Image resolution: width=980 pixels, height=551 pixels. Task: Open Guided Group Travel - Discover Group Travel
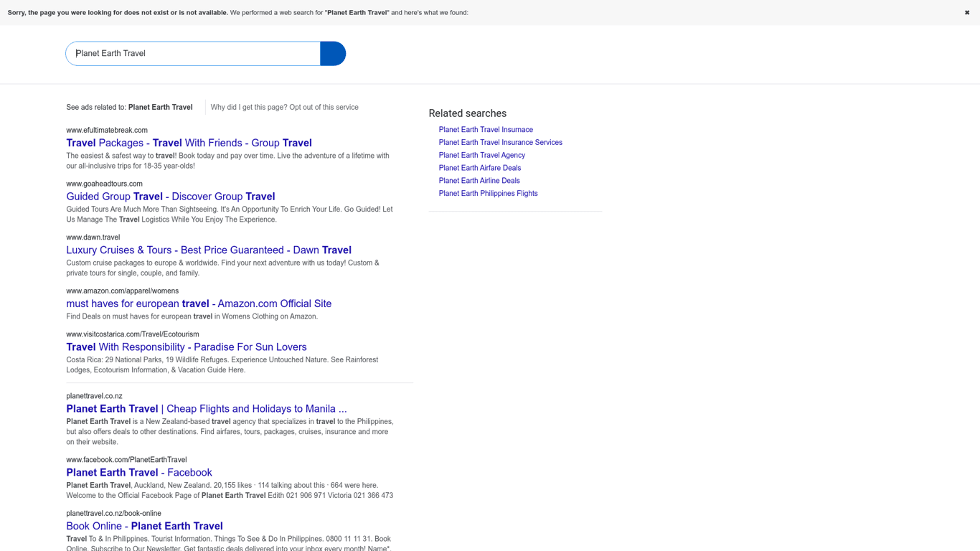click(170, 197)
